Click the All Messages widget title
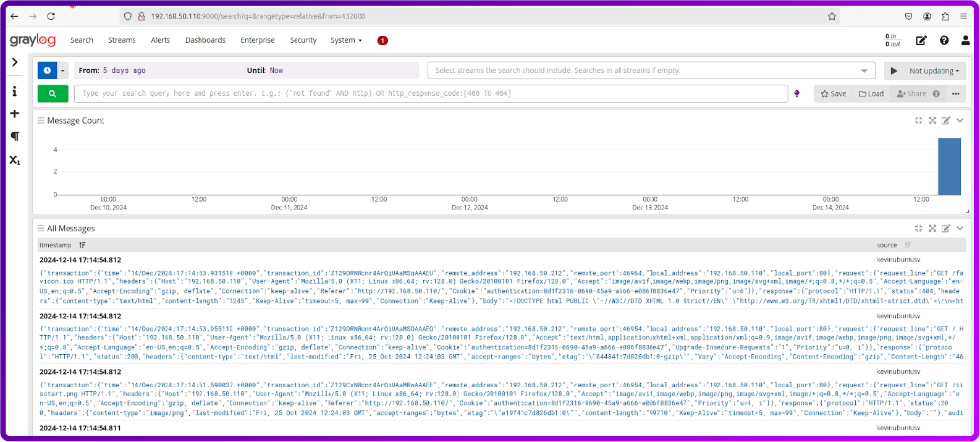Viewport: 980px width, 442px height. click(71, 228)
